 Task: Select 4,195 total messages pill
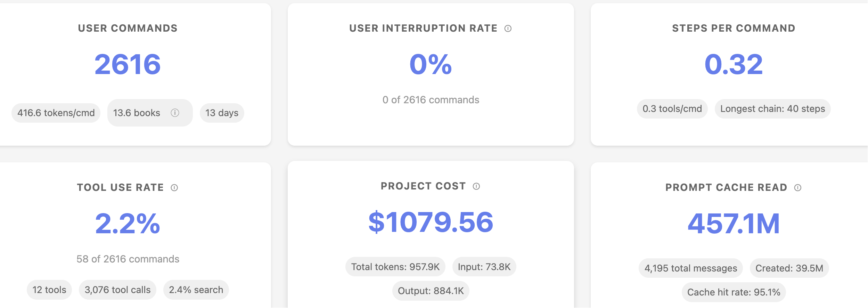[690, 268]
